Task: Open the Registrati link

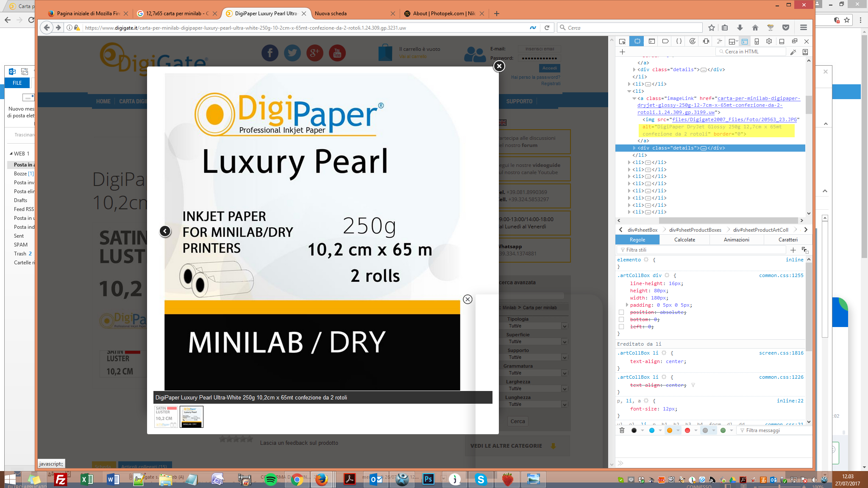Action: click(551, 83)
